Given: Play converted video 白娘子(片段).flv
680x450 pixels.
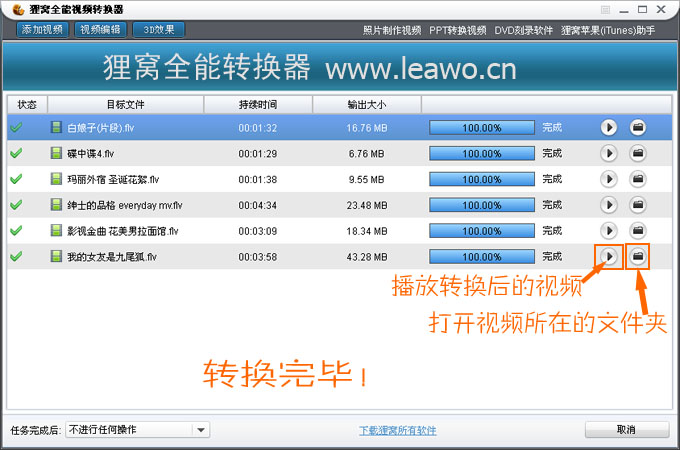Looking at the screenshot, I should click(x=609, y=127).
